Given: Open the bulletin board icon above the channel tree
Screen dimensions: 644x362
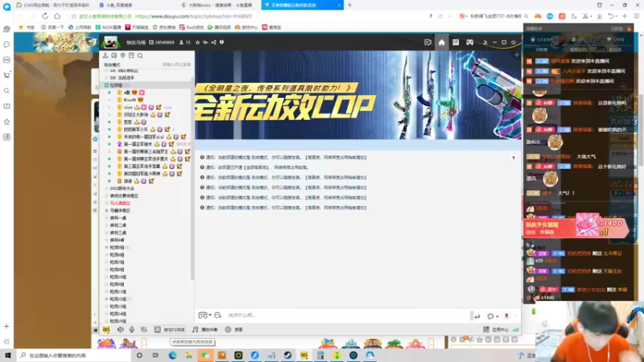Looking at the screenshot, I should tap(131, 56).
